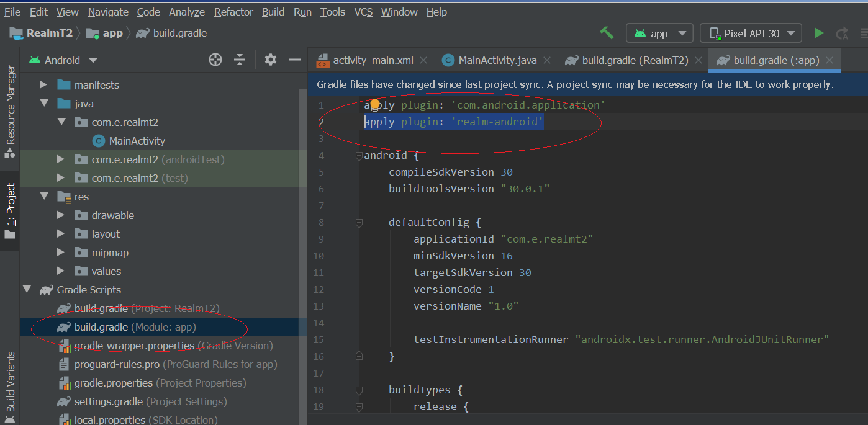Select build.gradle (Module: app) file

click(x=135, y=327)
